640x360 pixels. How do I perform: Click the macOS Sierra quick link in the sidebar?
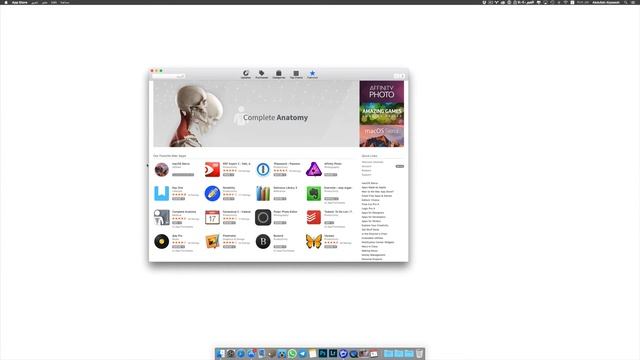pos(370,183)
